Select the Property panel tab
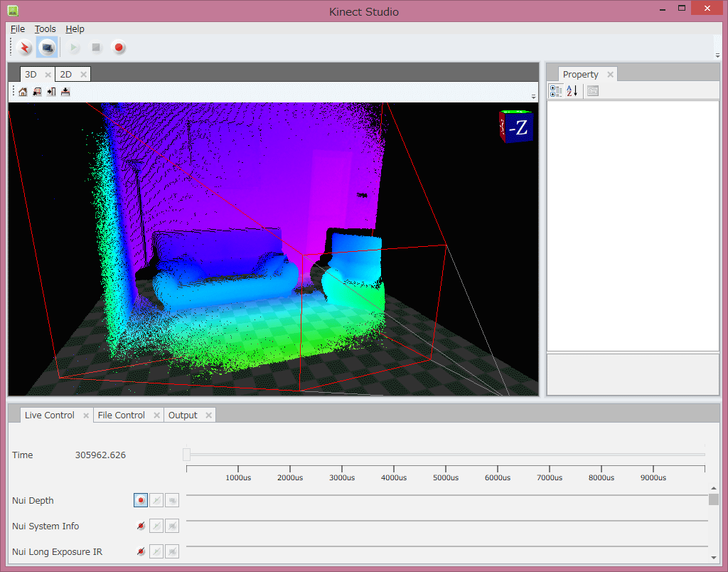Image resolution: width=728 pixels, height=572 pixels. pos(580,75)
